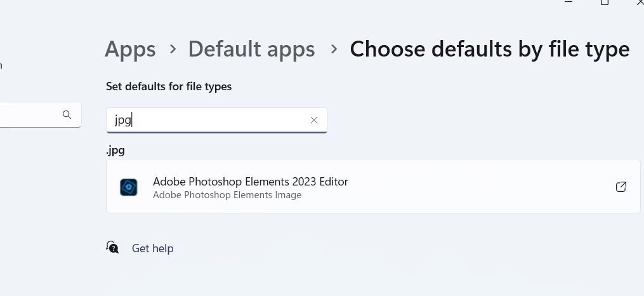Click the Choose defaults by file type title

point(490,50)
